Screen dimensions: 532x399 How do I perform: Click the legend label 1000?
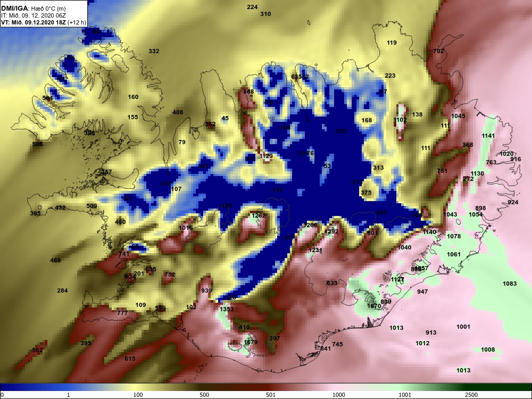coord(338,395)
